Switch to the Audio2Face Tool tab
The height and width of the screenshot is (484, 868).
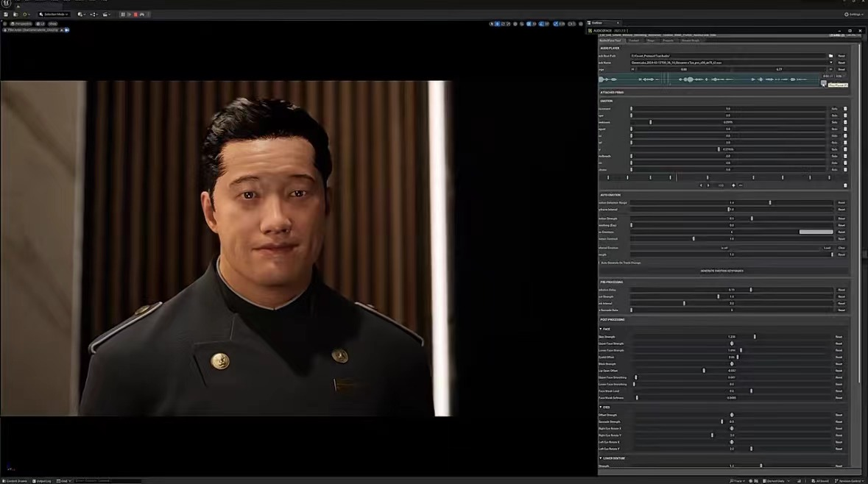[610, 40]
